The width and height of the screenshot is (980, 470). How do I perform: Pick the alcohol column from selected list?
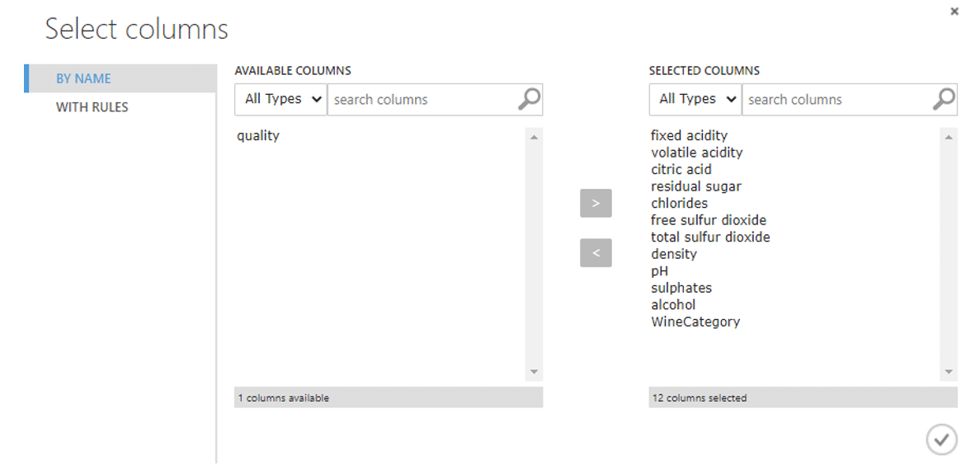click(673, 305)
